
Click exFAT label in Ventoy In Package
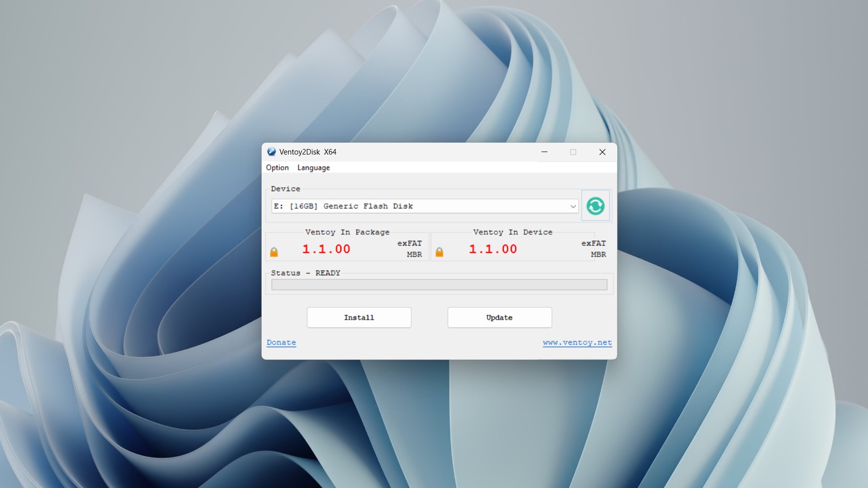click(410, 243)
